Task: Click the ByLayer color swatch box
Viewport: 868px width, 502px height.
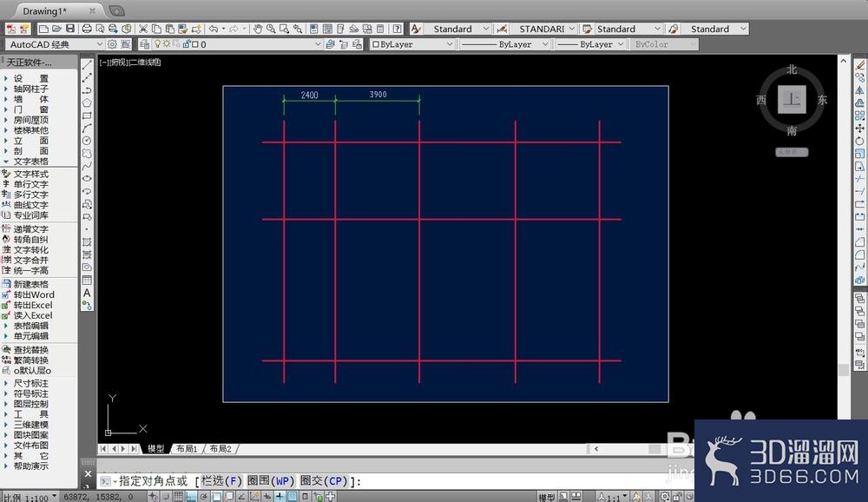Action: click(x=376, y=44)
